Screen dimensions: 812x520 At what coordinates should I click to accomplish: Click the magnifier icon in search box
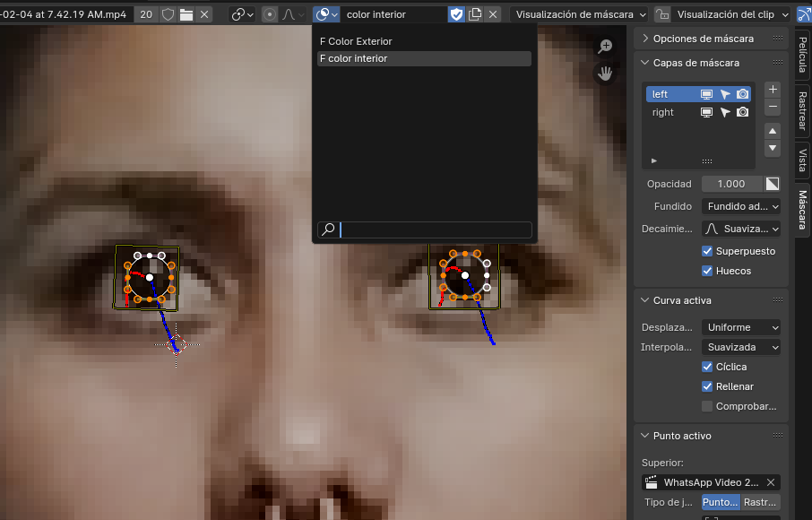(x=328, y=230)
